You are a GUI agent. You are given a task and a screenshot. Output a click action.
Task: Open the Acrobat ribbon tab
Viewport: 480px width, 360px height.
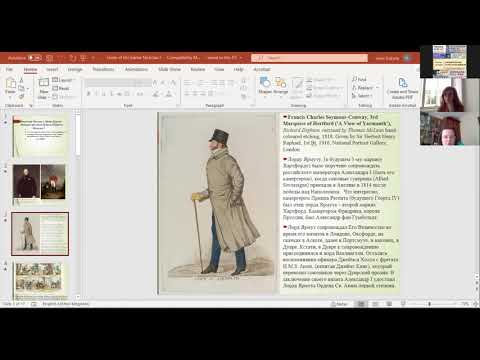[262, 69]
